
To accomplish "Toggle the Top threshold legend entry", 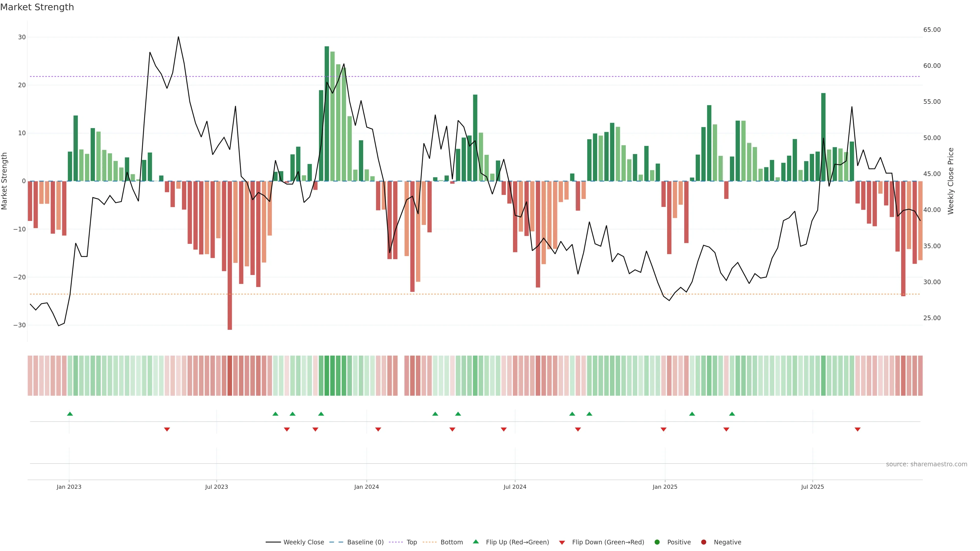I will click(x=411, y=542).
